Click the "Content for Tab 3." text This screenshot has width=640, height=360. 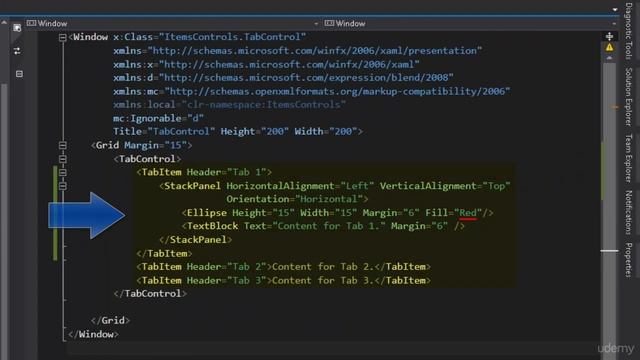[323, 280]
